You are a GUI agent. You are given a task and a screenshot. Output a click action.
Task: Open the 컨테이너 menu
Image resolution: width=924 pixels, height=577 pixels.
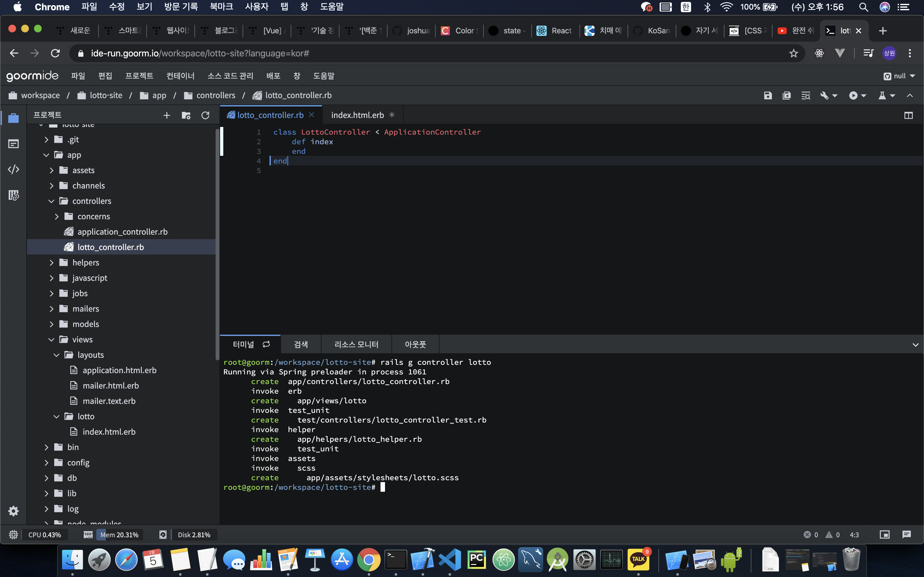[x=180, y=76]
